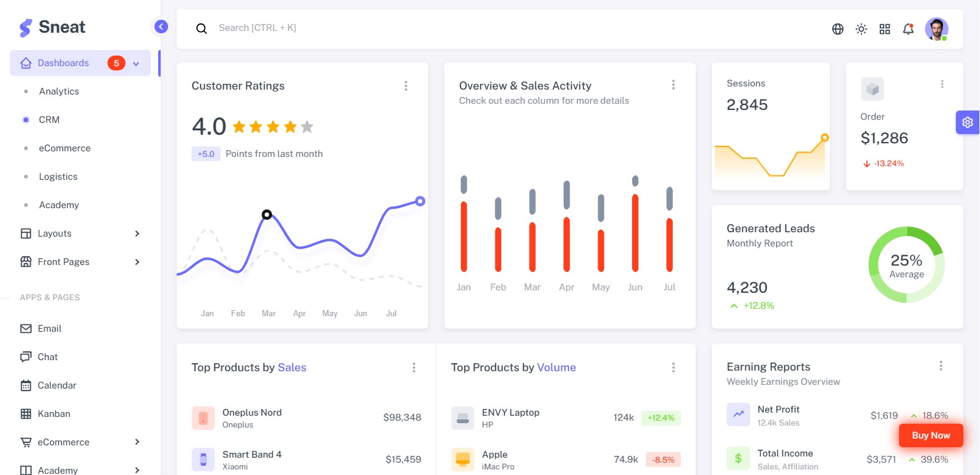This screenshot has height=475, width=980.
Task: Open the Kanban app page
Action: (x=54, y=414)
